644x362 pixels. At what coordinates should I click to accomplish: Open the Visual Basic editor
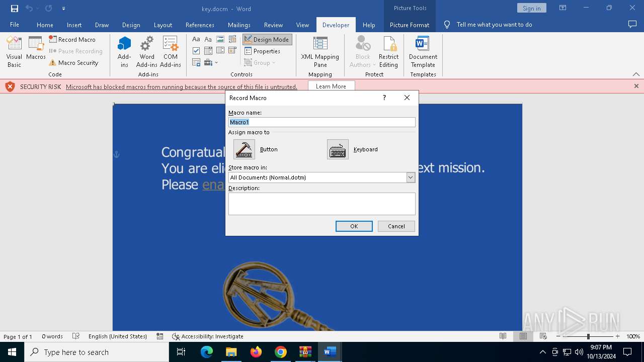[14, 52]
